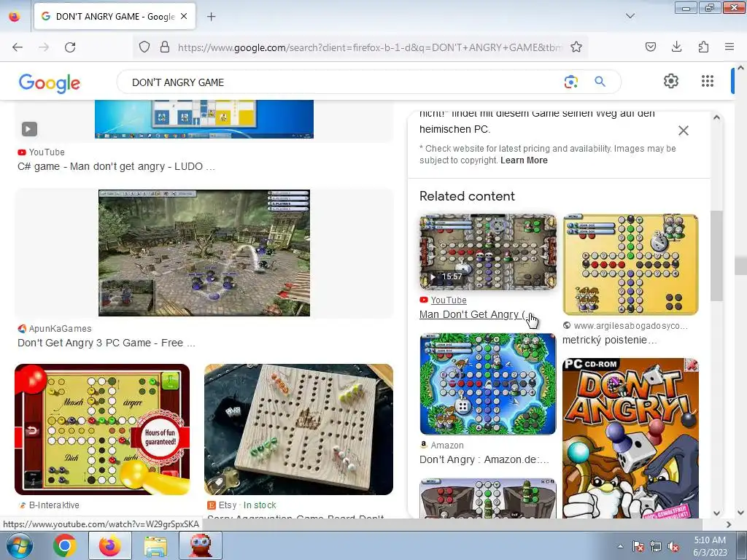Open the Google quick settings gear

[671, 81]
